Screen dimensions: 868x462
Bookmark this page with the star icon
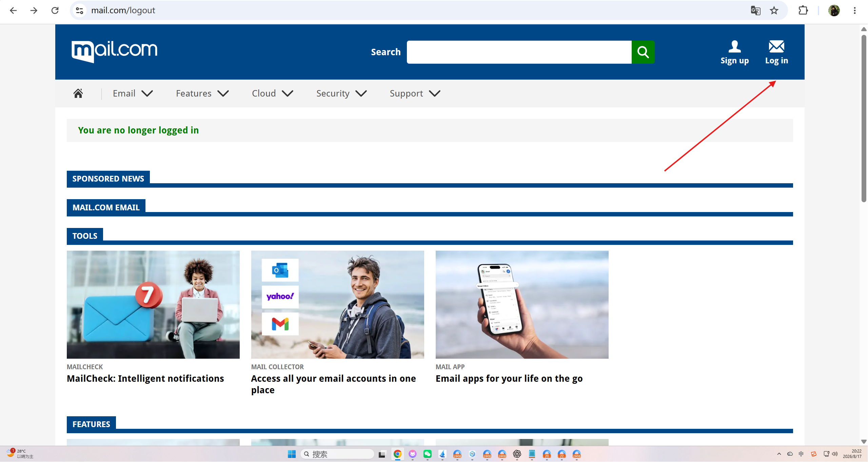point(774,10)
